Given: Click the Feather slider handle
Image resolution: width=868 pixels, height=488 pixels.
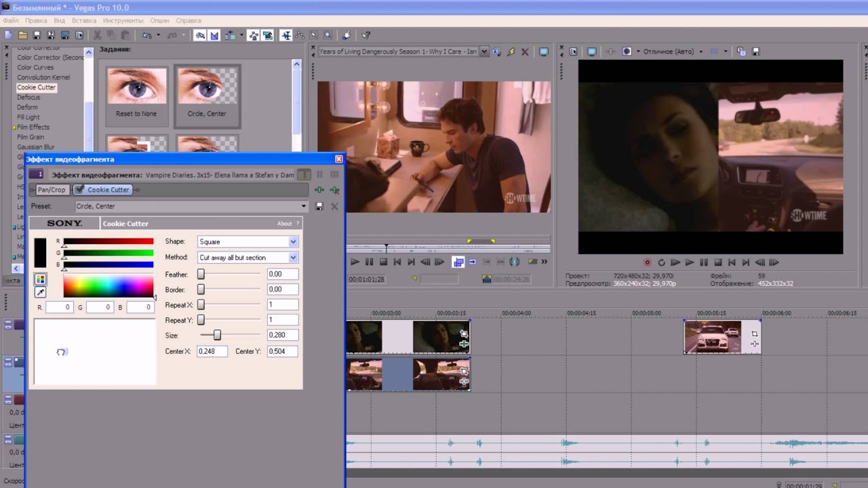Looking at the screenshot, I should click(201, 274).
